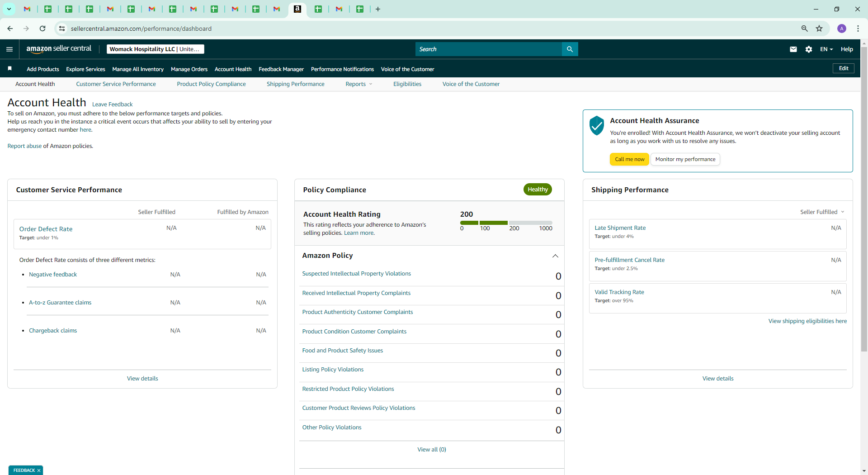Viewport: 868px width, 475px height.
Task: Switch to the Product Policy Compliance tab
Action: (x=211, y=84)
